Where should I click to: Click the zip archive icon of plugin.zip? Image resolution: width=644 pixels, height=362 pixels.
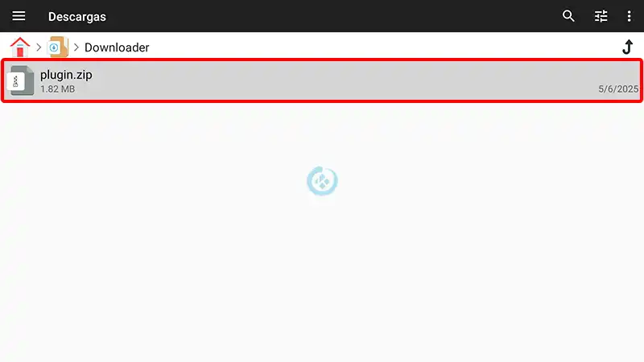click(21, 80)
